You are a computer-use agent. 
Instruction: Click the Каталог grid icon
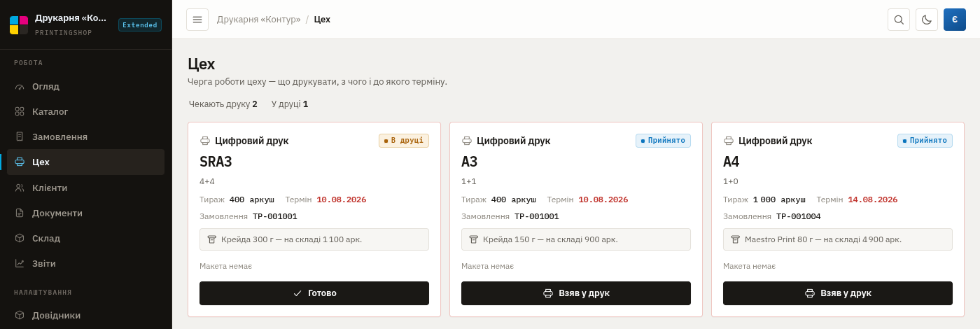tap(20, 111)
